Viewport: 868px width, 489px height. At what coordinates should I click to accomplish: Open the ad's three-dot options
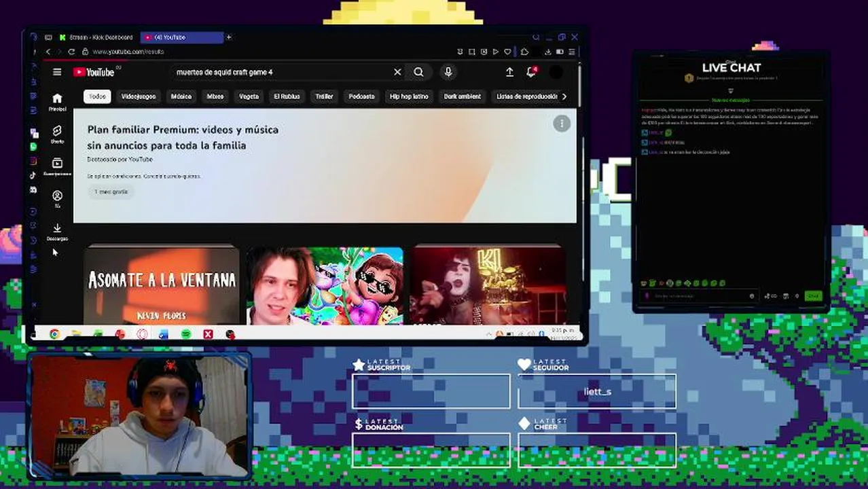click(x=562, y=124)
